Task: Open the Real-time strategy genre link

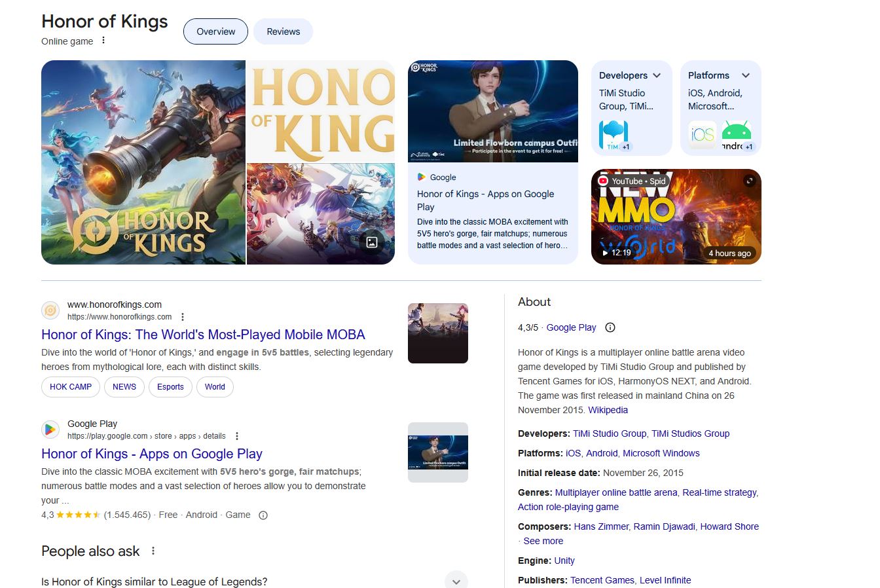Action: (x=720, y=492)
